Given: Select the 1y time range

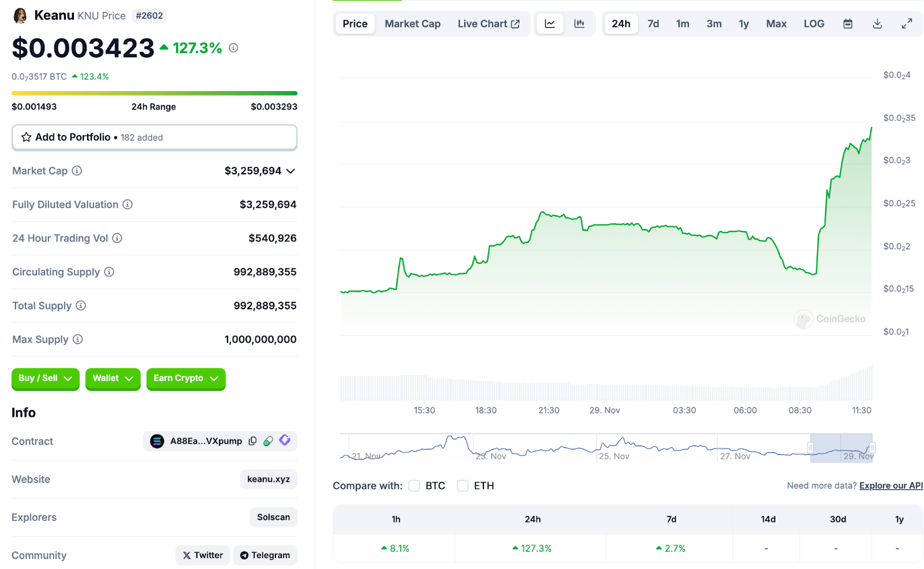Looking at the screenshot, I should 744,24.
